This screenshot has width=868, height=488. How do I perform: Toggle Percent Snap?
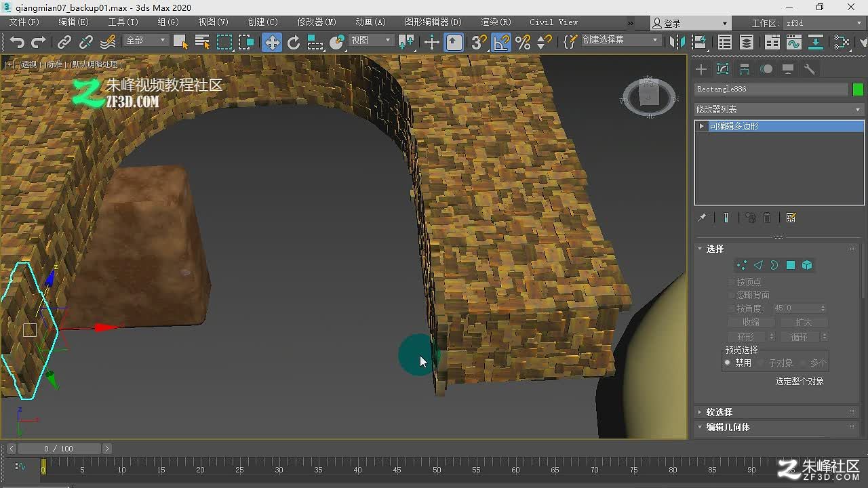coord(523,42)
